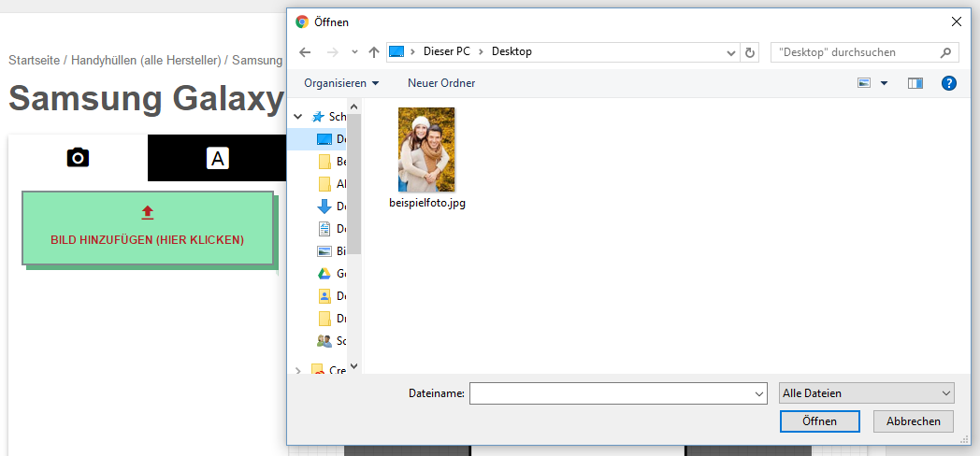The image size is (980, 456).
Task: Open the view options dropdown arrow
Action: pyautogui.click(x=884, y=83)
